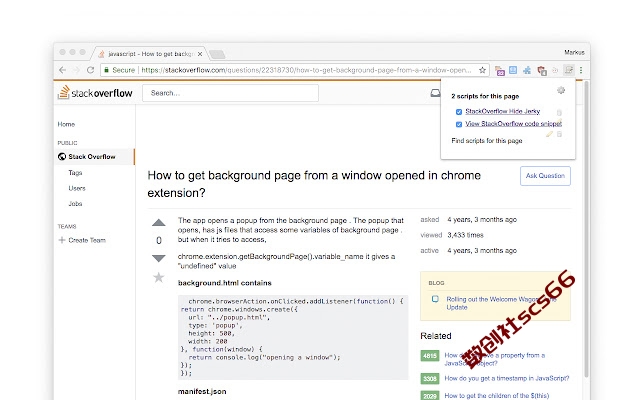Open Users in the left sidebar
The width and height of the screenshot is (640, 400).
click(77, 188)
